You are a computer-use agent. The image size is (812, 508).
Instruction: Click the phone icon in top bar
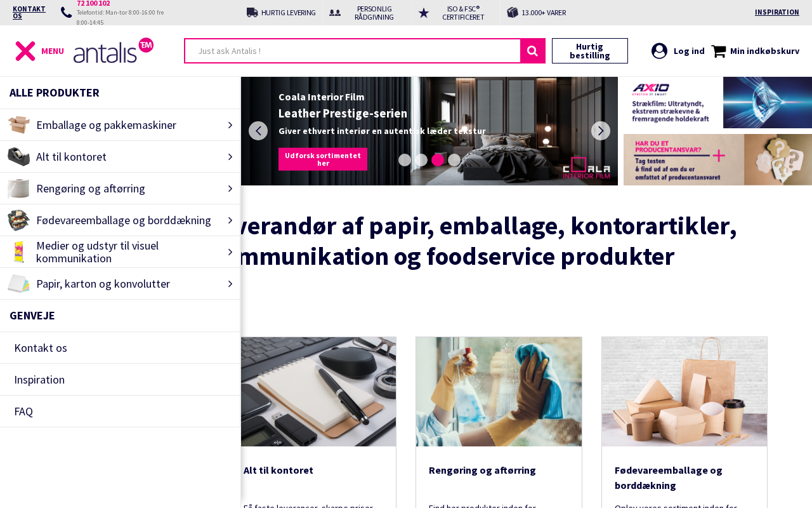[x=66, y=12]
